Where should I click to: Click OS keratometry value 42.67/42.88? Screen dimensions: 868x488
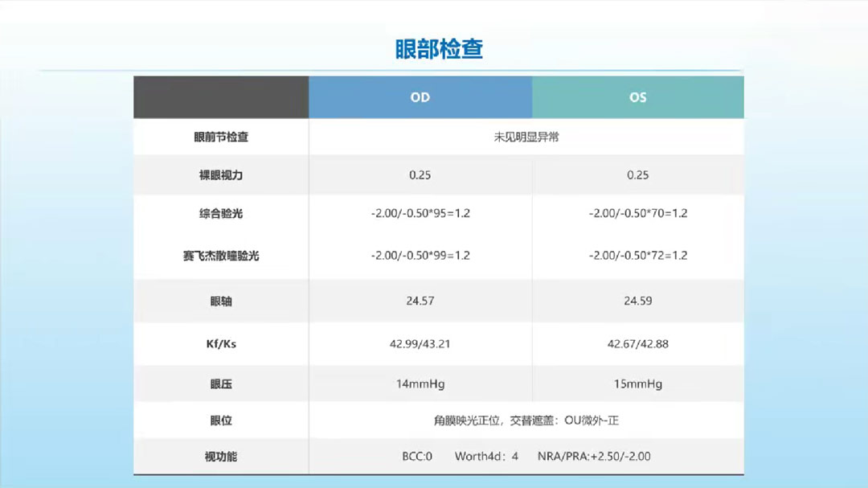[x=637, y=344]
